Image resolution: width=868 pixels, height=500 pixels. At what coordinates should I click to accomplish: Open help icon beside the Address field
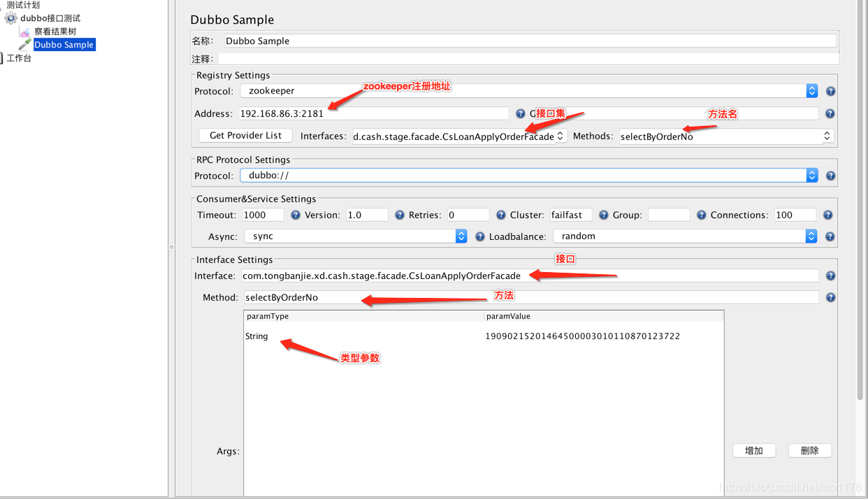521,113
